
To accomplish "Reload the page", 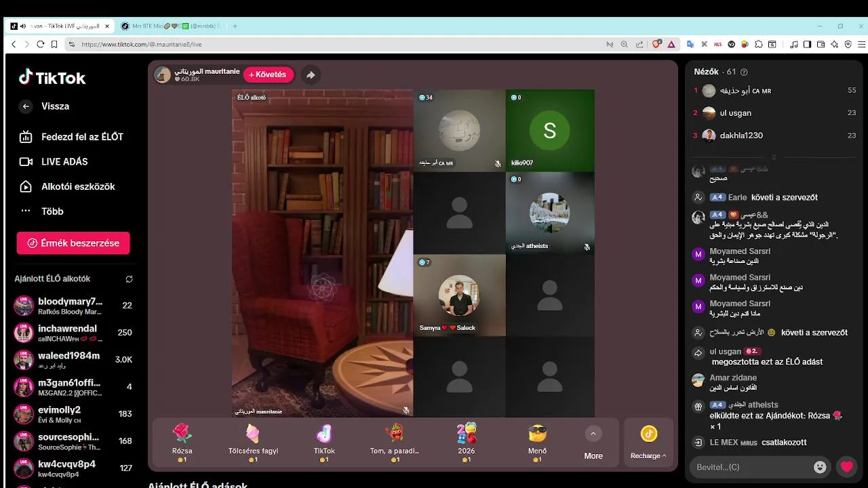I will 40,44.
